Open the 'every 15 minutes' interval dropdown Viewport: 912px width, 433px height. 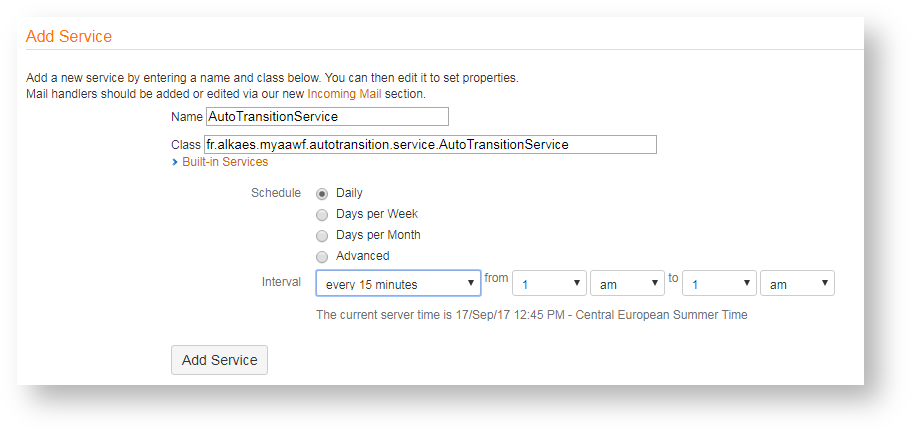[x=398, y=284]
